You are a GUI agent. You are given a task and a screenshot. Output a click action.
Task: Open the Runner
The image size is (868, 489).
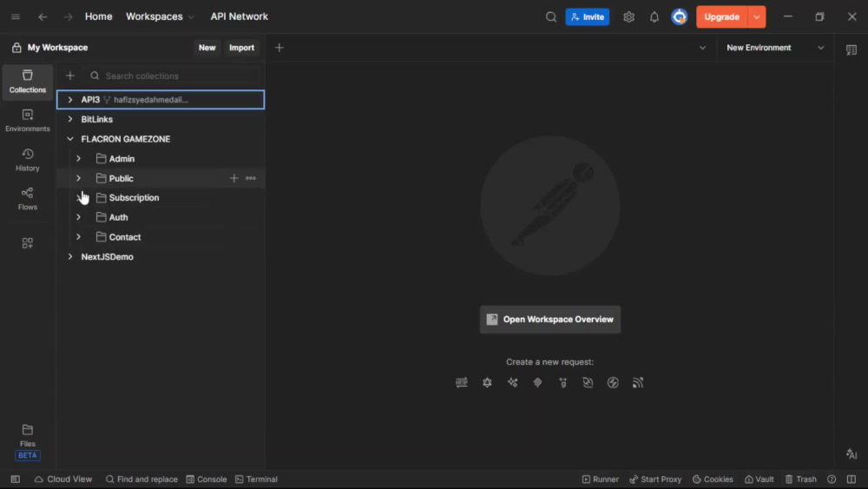pos(600,479)
